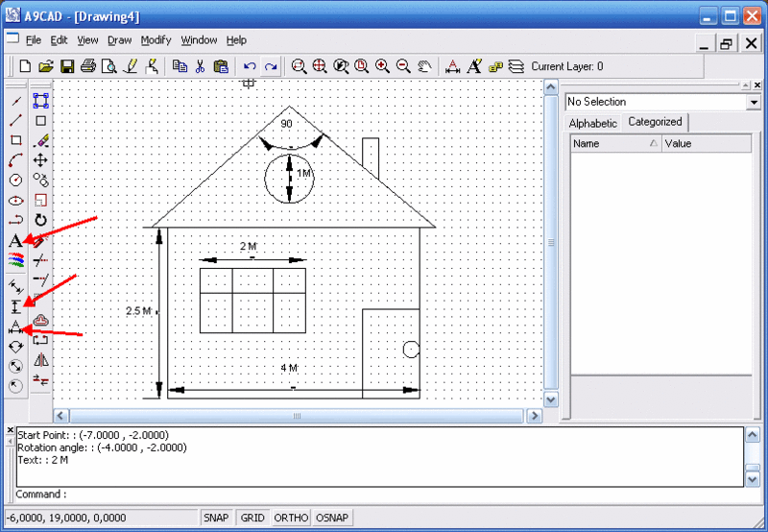Create a new drawing with New icon
Screen dimensions: 768x532
tap(25, 66)
